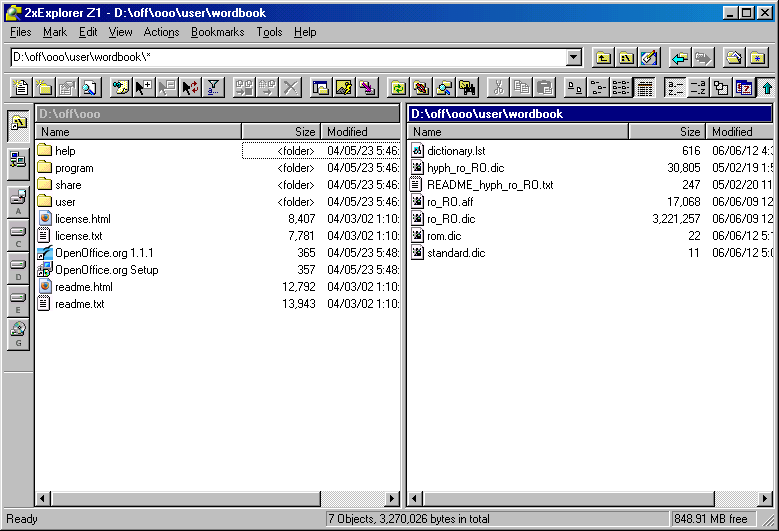
Task: Sort left pane by Name column
Action: [x=139, y=132]
